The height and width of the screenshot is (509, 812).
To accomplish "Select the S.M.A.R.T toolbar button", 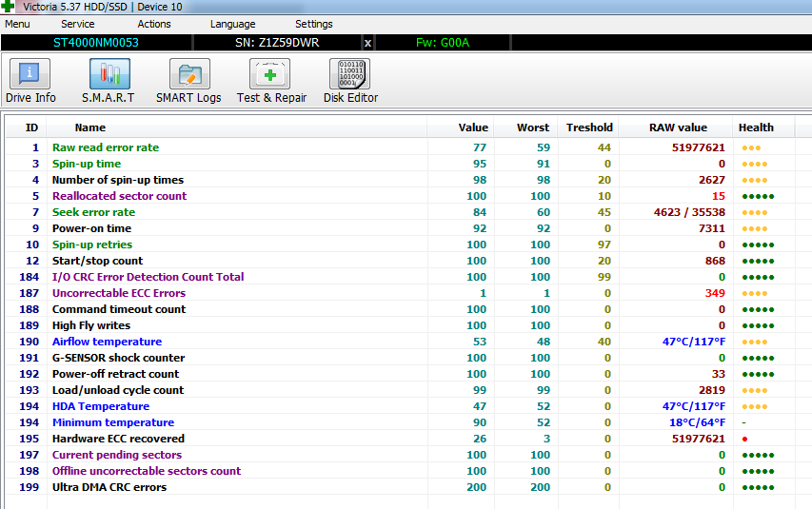I will (109, 81).
